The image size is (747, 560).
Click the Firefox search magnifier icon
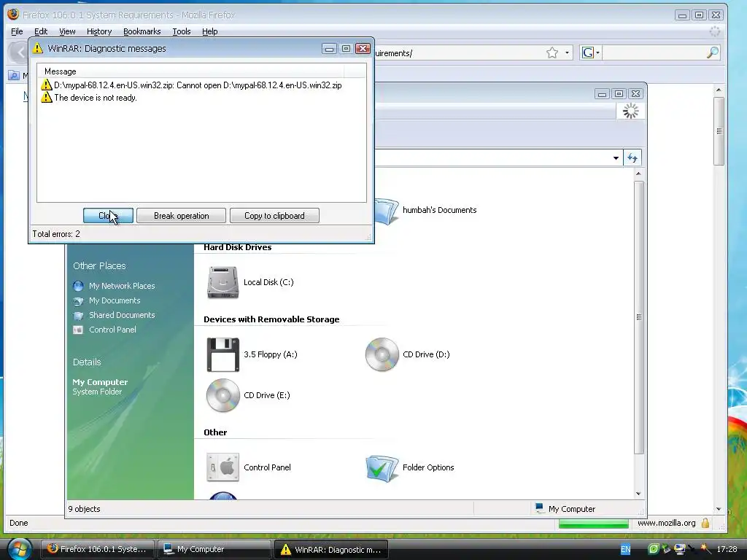click(712, 52)
